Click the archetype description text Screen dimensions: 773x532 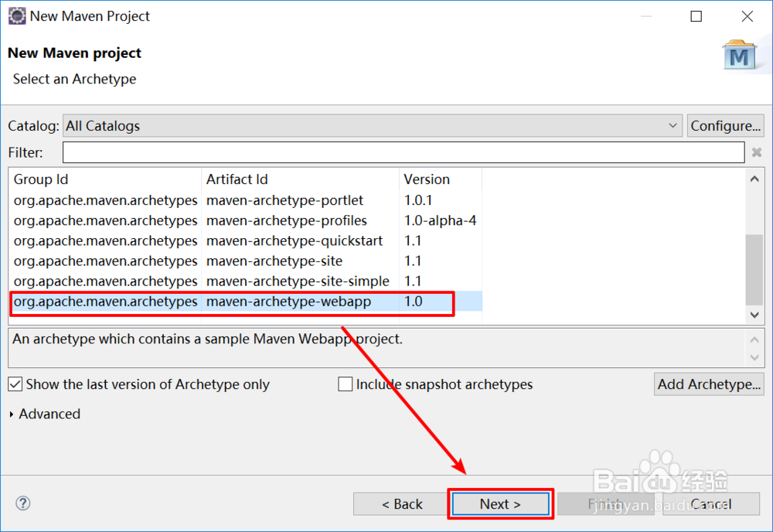pos(207,339)
